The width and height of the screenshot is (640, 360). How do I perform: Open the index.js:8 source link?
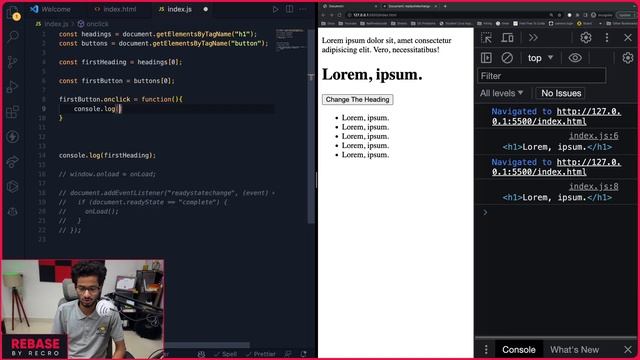[593, 187]
